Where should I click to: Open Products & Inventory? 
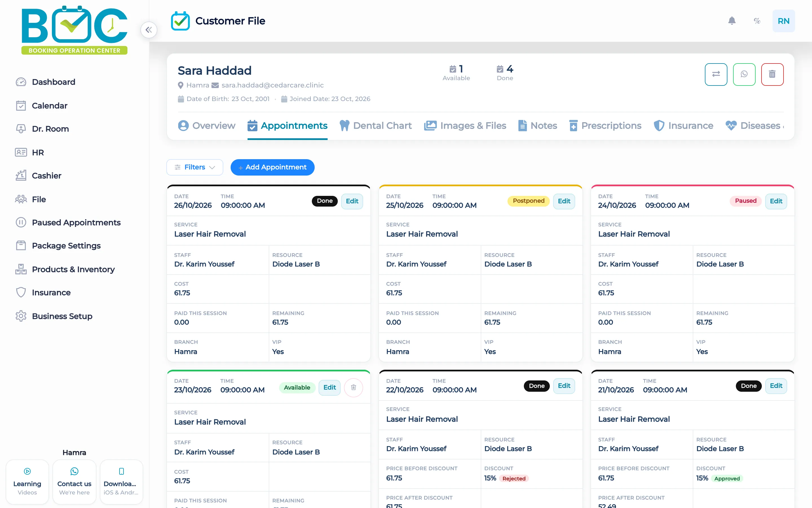pyautogui.click(x=65, y=269)
